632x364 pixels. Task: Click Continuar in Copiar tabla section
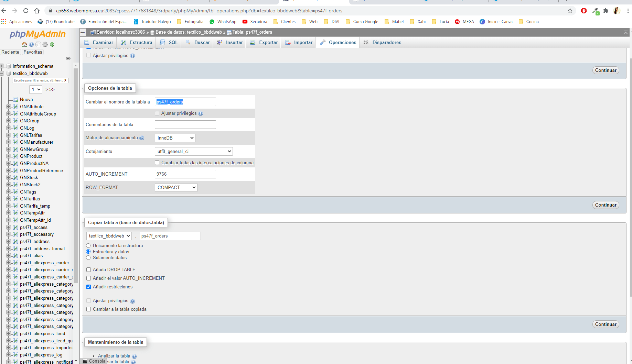point(606,324)
